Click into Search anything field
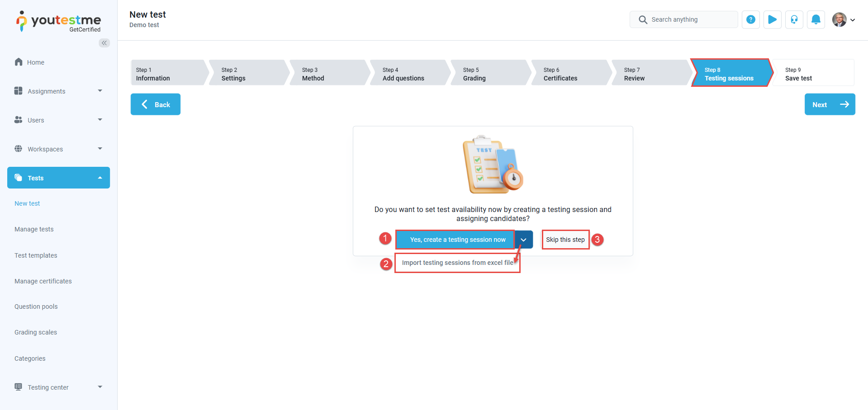 click(x=684, y=19)
